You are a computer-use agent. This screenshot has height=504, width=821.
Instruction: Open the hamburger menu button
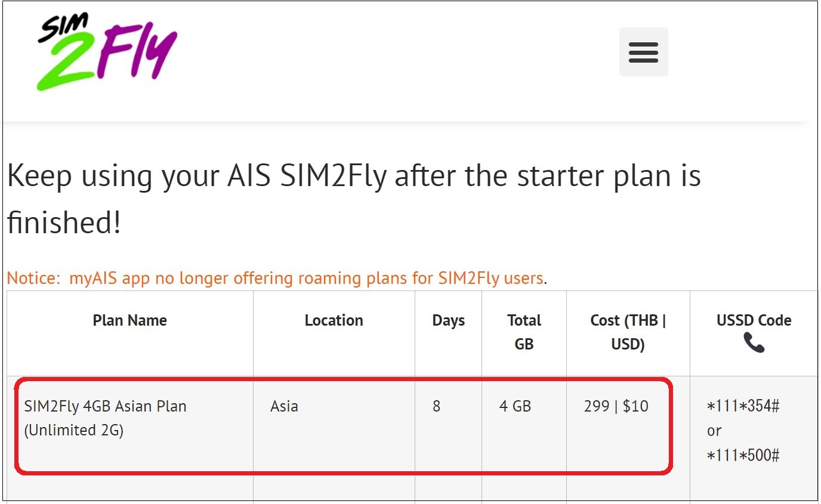coord(643,52)
